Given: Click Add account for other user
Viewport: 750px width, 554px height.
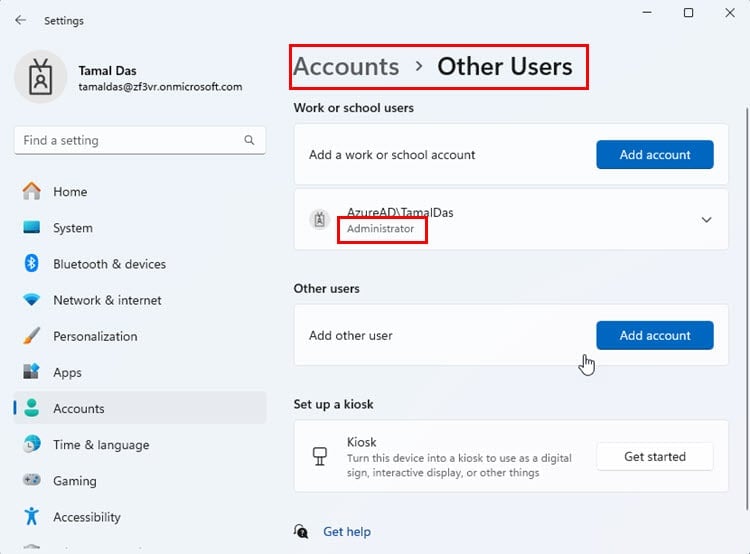Looking at the screenshot, I should [655, 335].
